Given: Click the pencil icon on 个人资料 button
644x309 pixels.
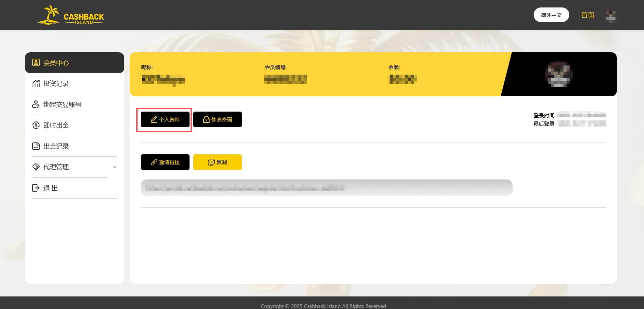Looking at the screenshot, I should click(153, 119).
